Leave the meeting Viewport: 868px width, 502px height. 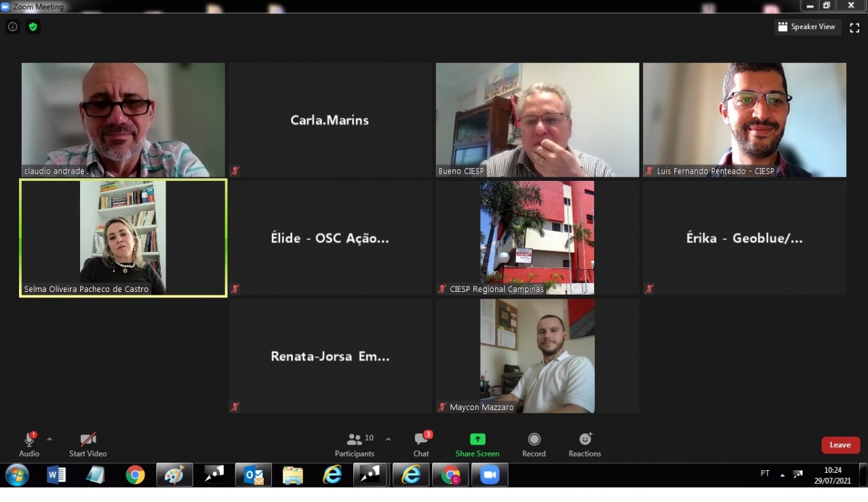point(840,445)
